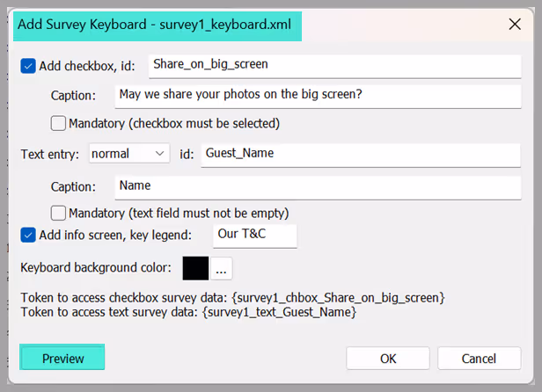This screenshot has height=392, width=542.
Task: Confirm the dialog with OK
Action: coord(388,359)
